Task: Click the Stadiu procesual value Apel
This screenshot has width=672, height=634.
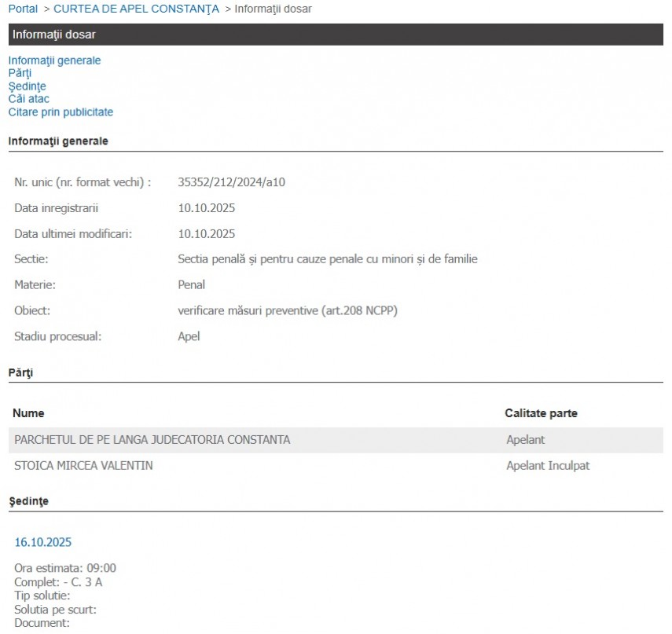Action: coord(189,336)
